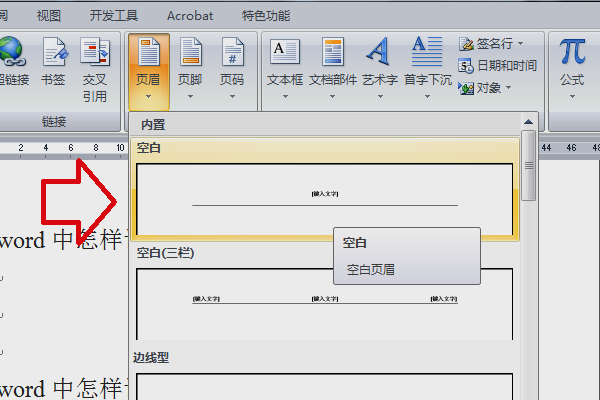Click the header gallery scroll-up arrow
Viewport: 600px width, 400px height.
pos(528,122)
